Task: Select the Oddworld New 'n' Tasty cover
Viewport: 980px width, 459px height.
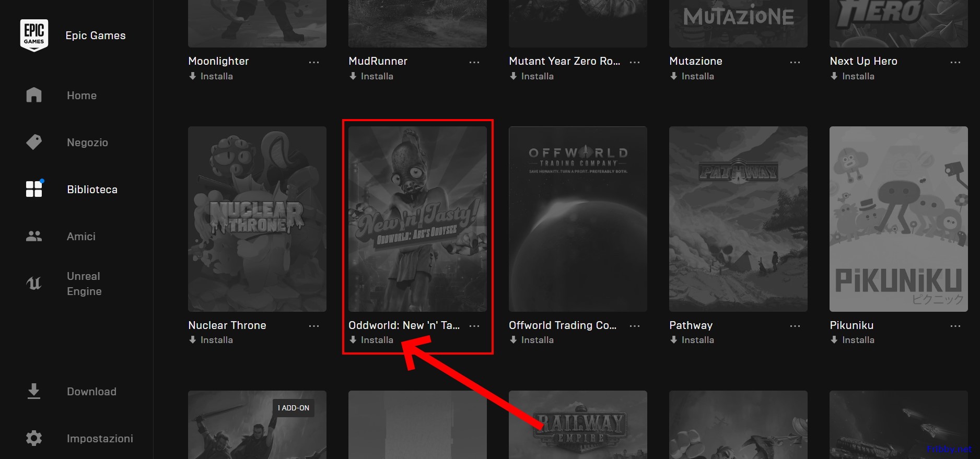Action: (x=417, y=219)
